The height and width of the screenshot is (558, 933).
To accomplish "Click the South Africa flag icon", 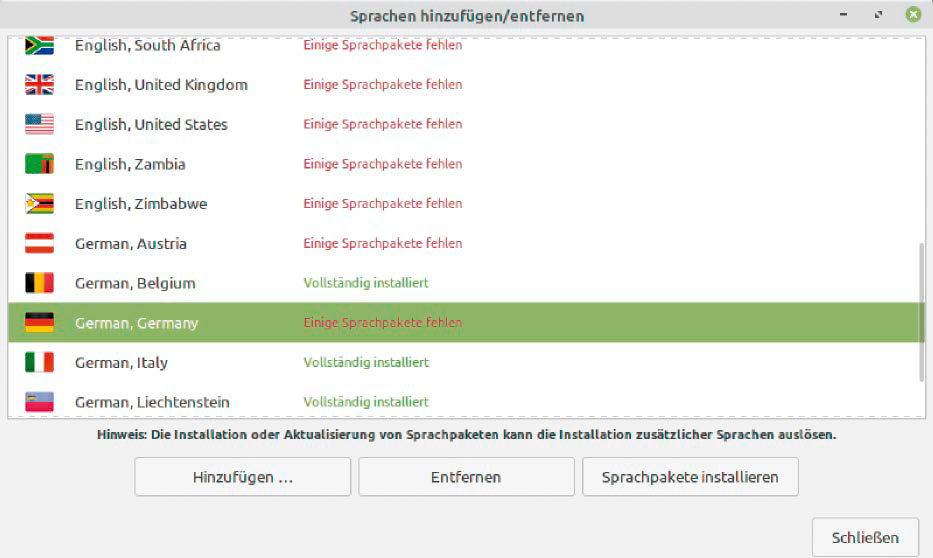I will pyautogui.click(x=39, y=45).
